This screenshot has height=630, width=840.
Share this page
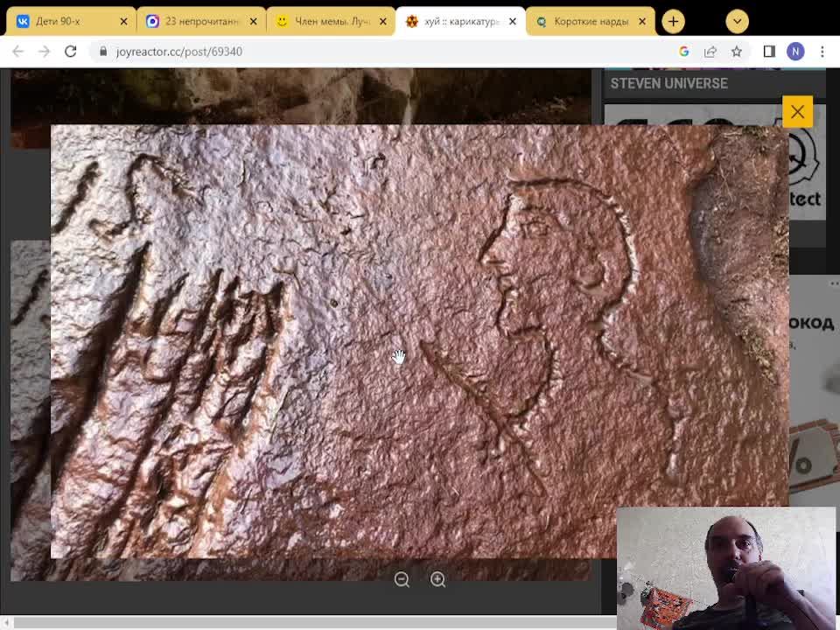710,52
